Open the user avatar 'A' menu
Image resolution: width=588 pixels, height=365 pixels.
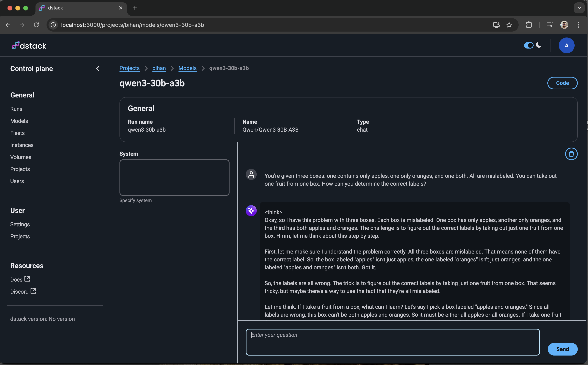566,45
